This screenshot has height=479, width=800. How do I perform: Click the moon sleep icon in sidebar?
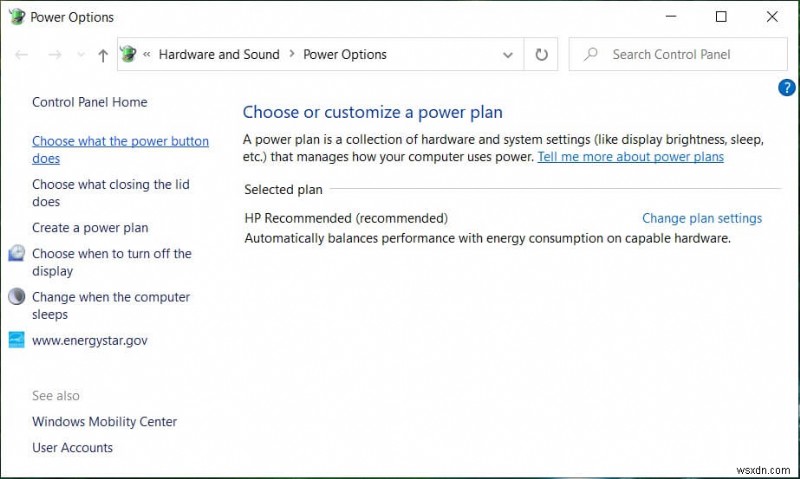pos(16,297)
